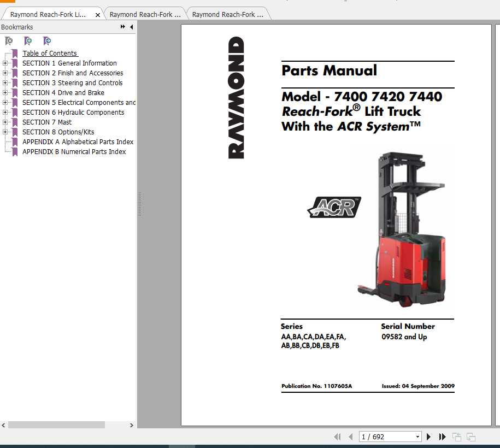Select the first Raymond Reach-Fork Li... tab
The height and width of the screenshot is (448, 500).
48,14
